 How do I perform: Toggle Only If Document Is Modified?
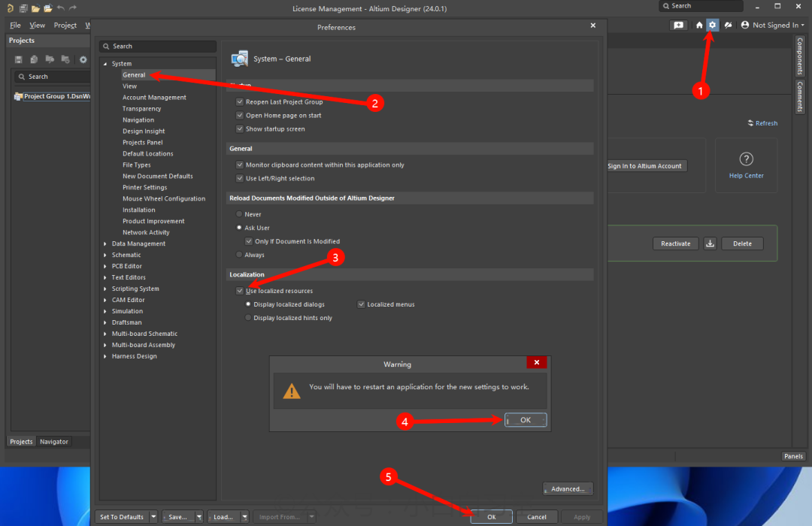[x=249, y=241]
